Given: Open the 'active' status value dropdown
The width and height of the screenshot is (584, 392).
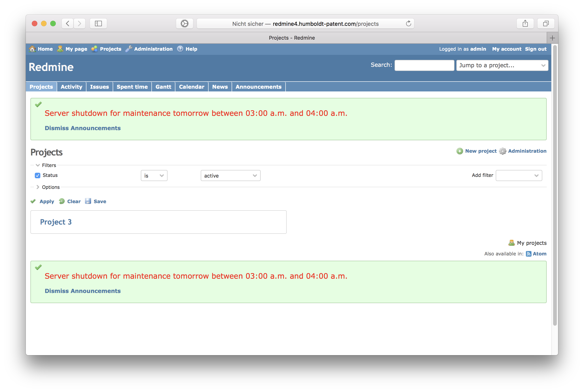Looking at the screenshot, I should pos(231,176).
